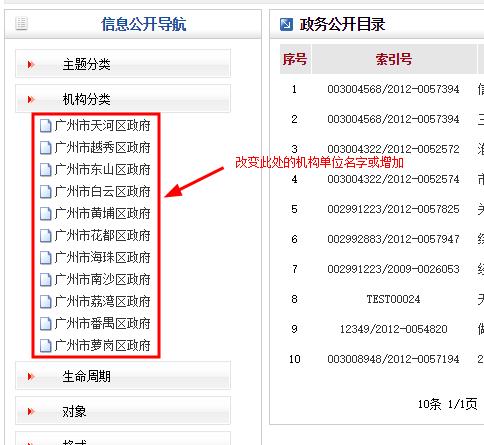The height and width of the screenshot is (445, 484).
Task: Click document icon beside 广州市天河区政府
Action: coord(45,126)
